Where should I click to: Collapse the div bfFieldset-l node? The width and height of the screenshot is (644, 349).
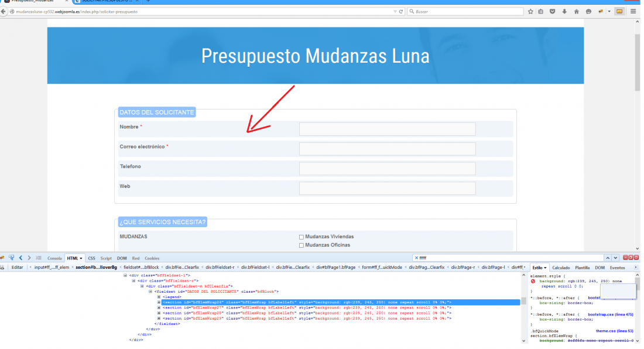click(125, 275)
